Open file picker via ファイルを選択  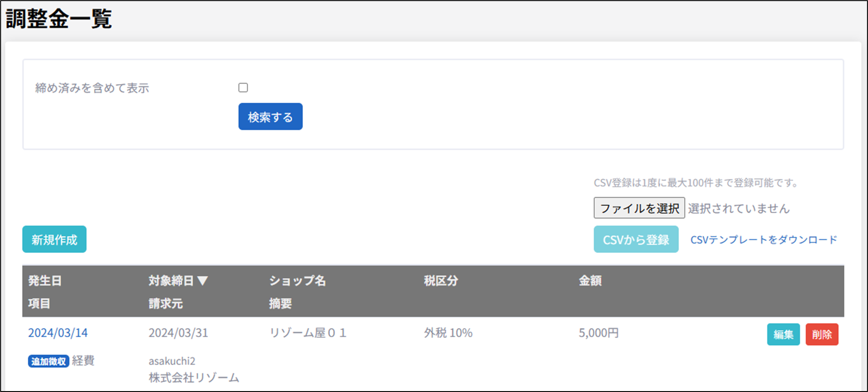(639, 208)
